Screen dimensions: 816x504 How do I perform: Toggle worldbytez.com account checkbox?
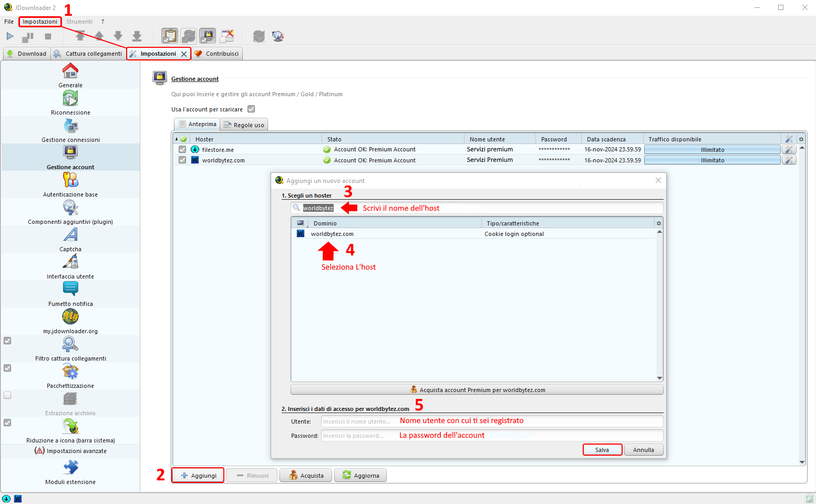(182, 160)
